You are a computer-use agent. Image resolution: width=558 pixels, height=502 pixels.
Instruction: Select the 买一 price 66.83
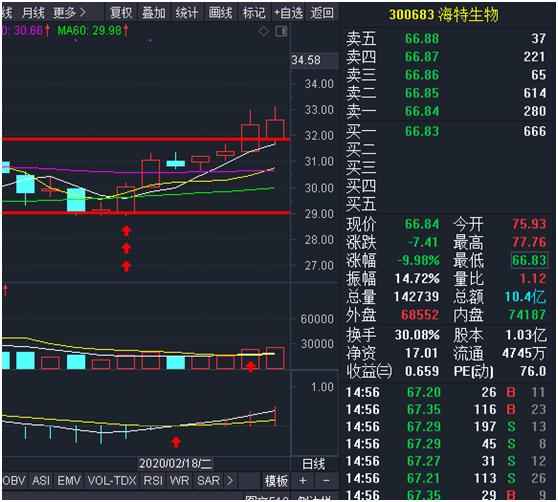coord(422,131)
